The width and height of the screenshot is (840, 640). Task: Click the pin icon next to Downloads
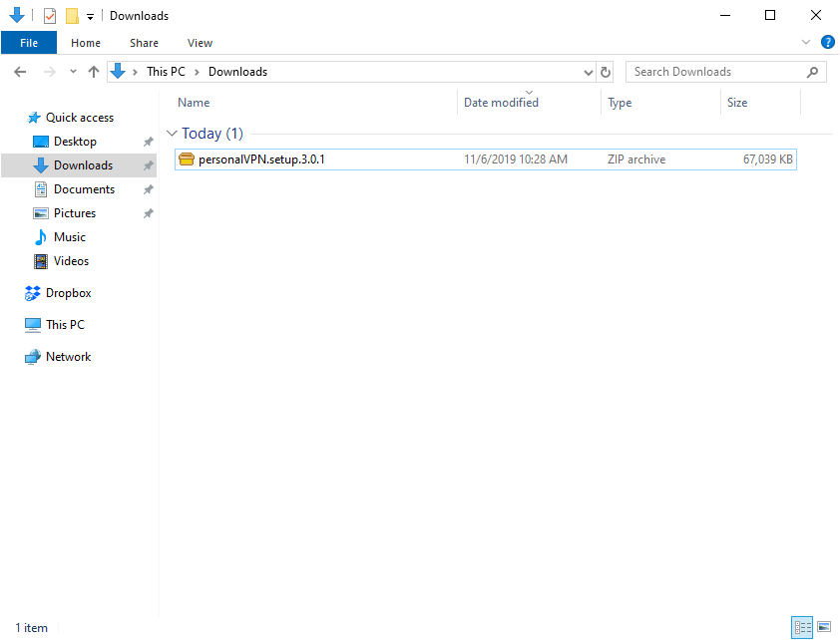click(149, 165)
